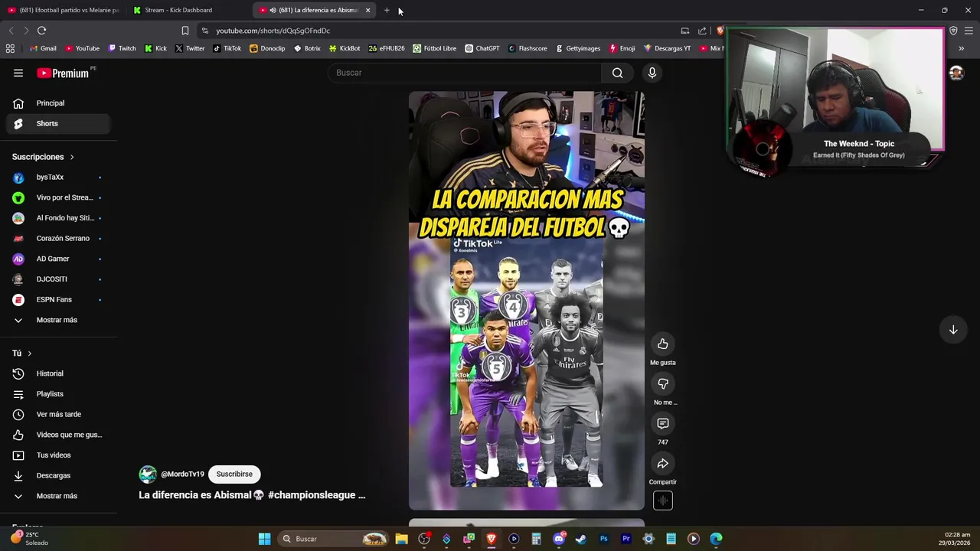
Task: Show more bookmarks overflow chevron
Action: coord(961,48)
